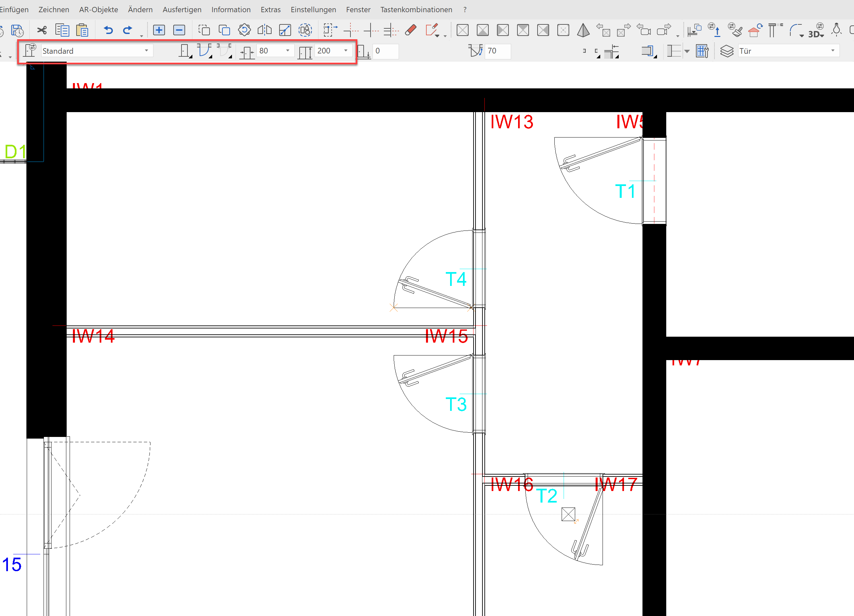
Task: Click the next camera view icon
Action: (x=664, y=29)
